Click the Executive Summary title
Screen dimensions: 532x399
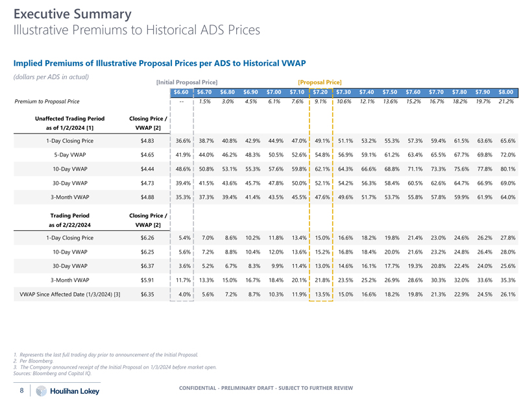click(x=72, y=14)
